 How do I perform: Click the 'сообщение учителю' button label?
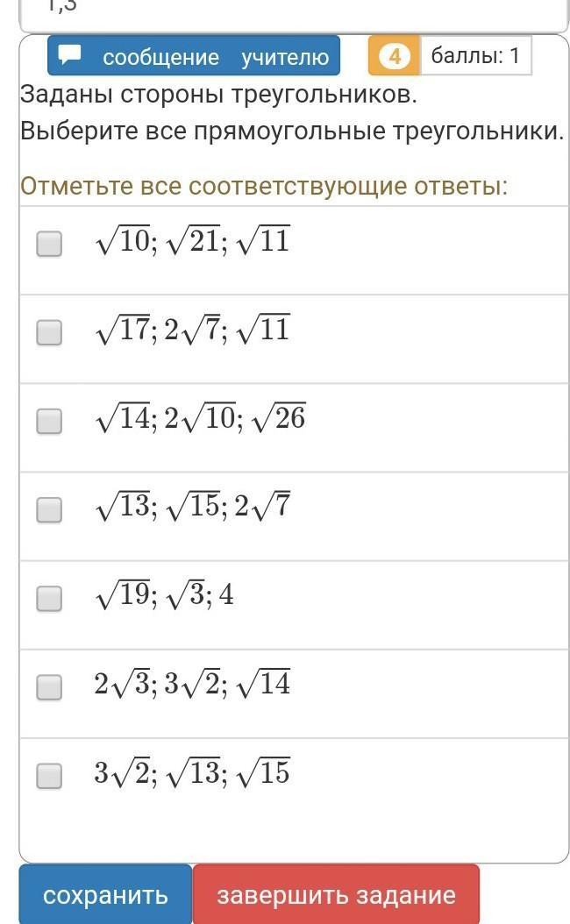click(x=215, y=57)
